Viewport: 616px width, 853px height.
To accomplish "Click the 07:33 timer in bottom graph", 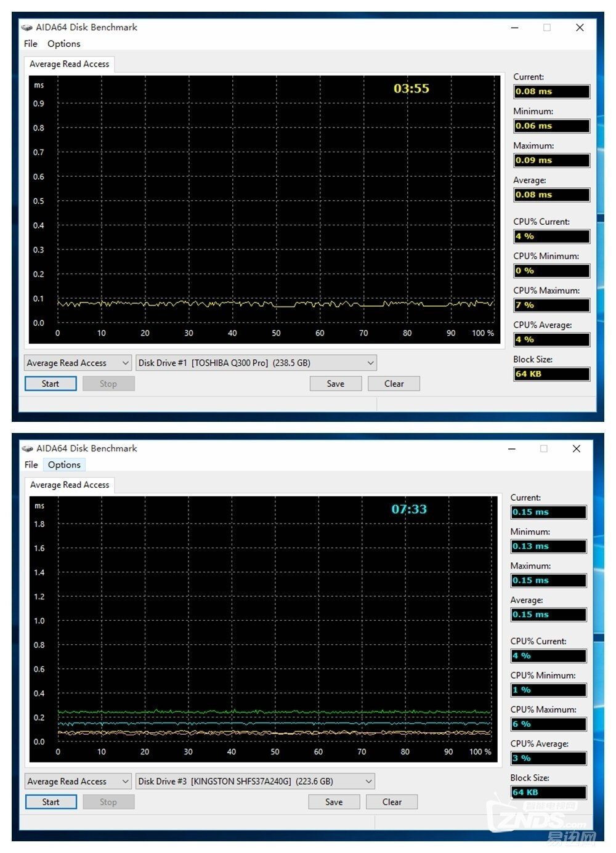I will coord(409,509).
